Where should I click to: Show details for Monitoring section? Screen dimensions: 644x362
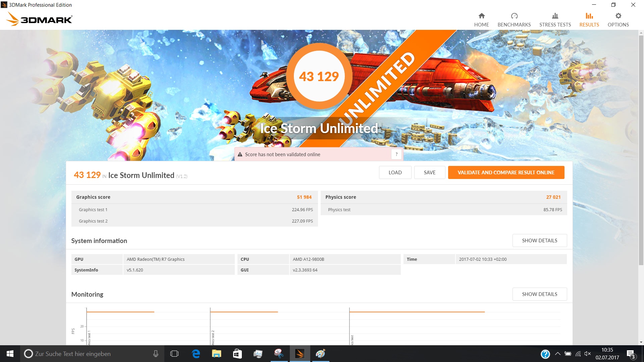coord(539,294)
